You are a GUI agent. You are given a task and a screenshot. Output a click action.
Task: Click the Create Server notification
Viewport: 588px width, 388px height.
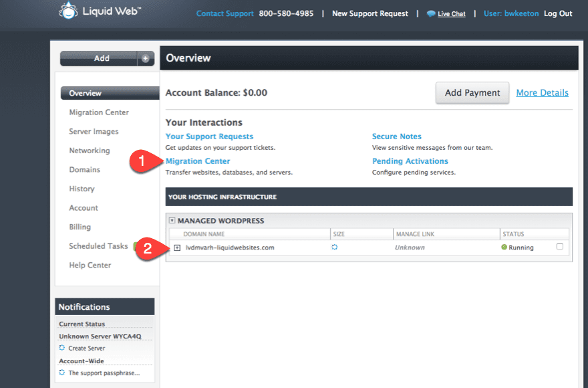[x=87, y=348]
